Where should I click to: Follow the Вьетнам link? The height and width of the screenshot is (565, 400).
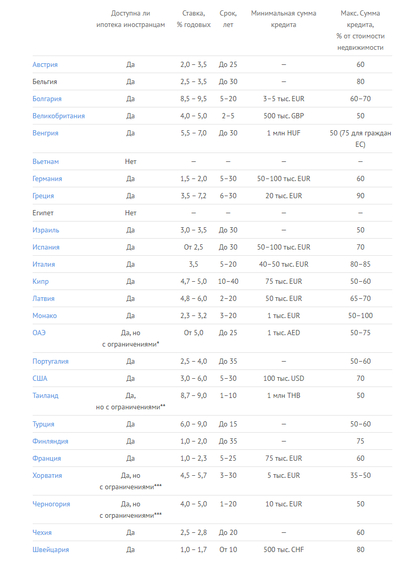45,161
